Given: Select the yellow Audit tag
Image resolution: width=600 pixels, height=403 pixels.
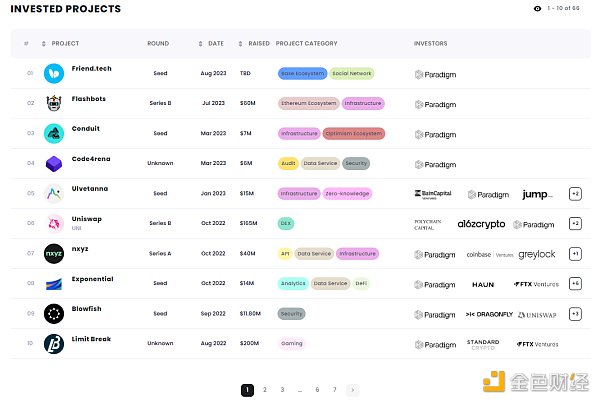Looking at the screenshot, I should click(288, 163).
